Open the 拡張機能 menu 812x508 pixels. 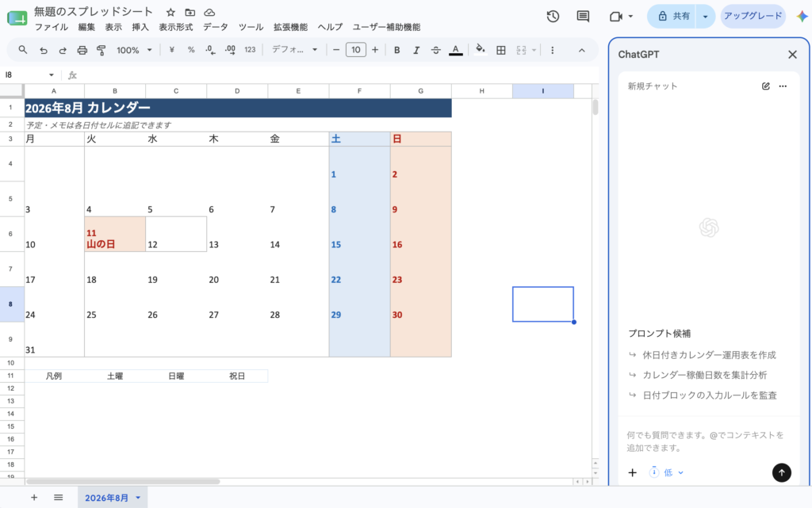coord(290,27)
